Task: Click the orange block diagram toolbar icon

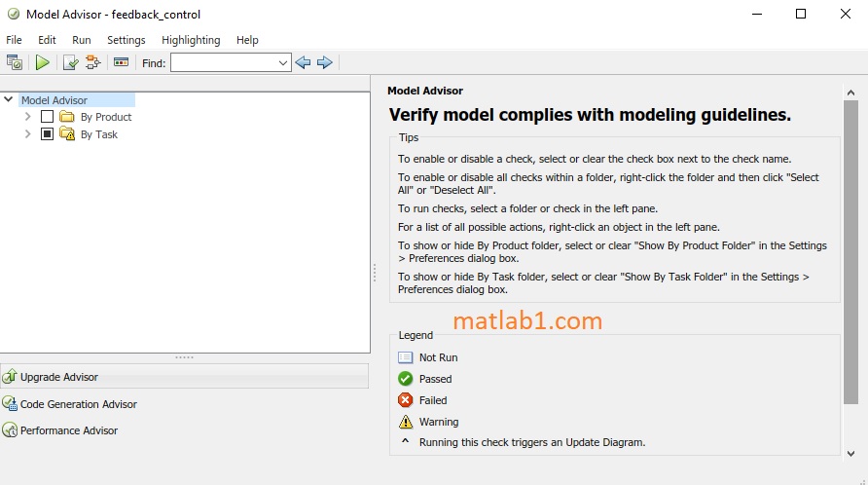Action: pyautogui.click(x=93, y=62)
